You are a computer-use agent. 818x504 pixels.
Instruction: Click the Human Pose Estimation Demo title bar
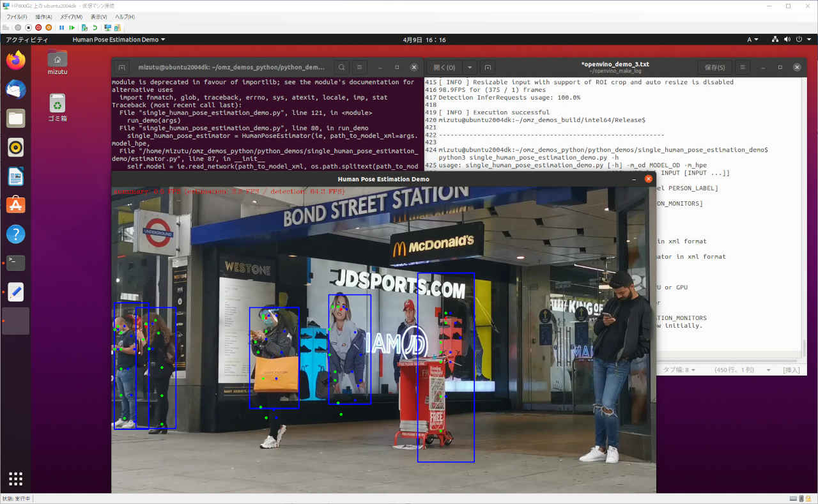pyautogui.click(x=383, y=179)
